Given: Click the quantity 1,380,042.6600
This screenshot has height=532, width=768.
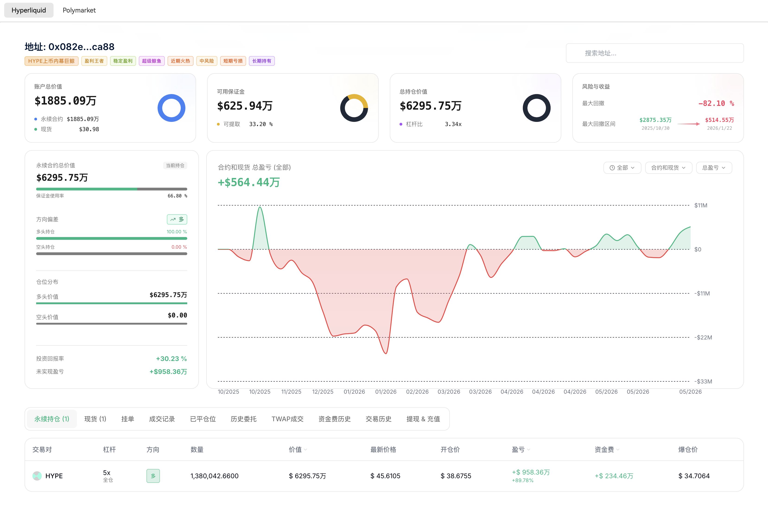Looking at the screenshot, I should point(214,476).
